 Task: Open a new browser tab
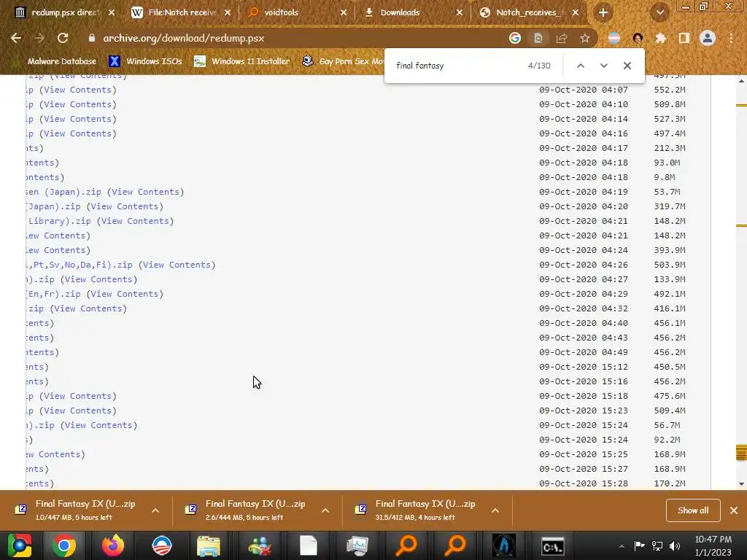click(x=603, y=13)
